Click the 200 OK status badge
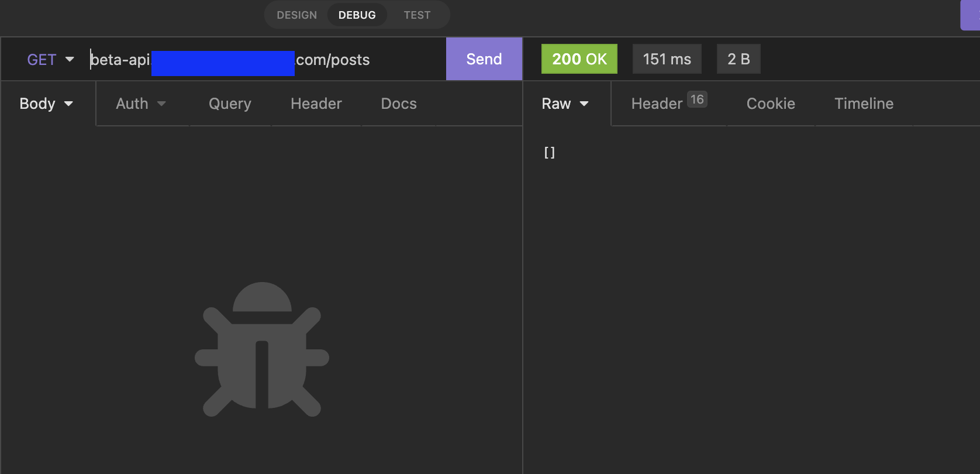 coord(579,59)
